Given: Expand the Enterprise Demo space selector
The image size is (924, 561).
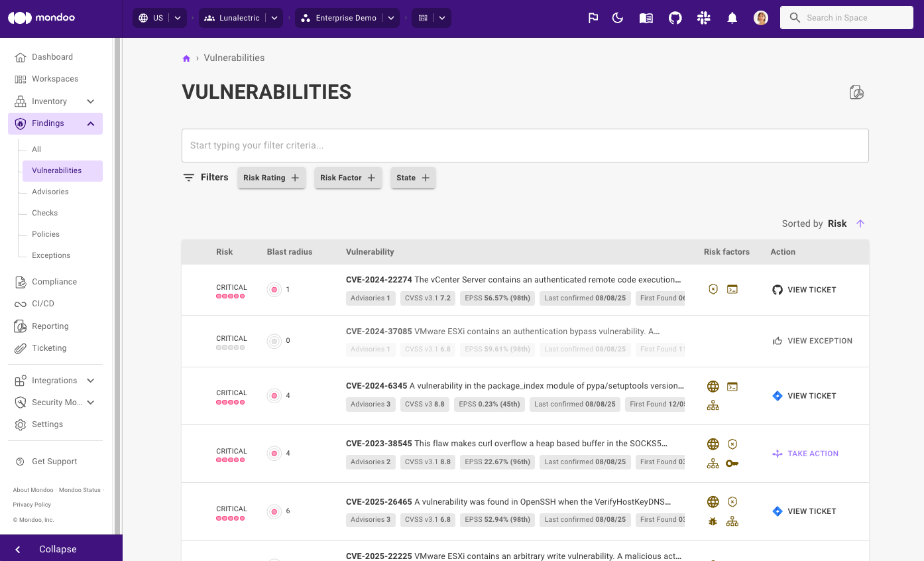Looking at the screenshot, I should [347, 18].
